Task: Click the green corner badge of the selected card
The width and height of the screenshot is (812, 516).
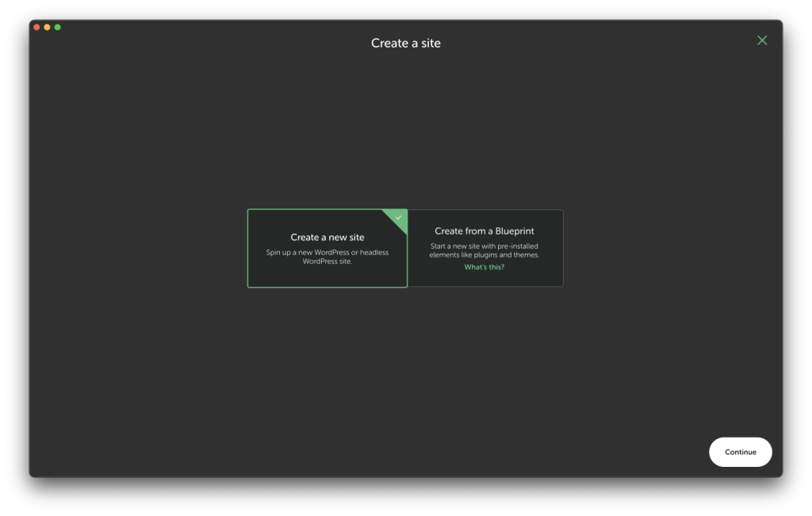Action: pyautogui.click(x=396, y=219)
